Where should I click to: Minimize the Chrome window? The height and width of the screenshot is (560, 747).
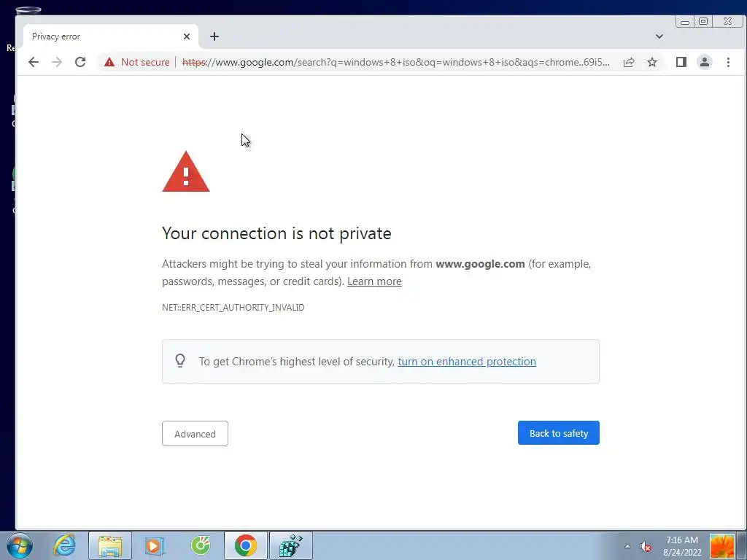point(685,21)
